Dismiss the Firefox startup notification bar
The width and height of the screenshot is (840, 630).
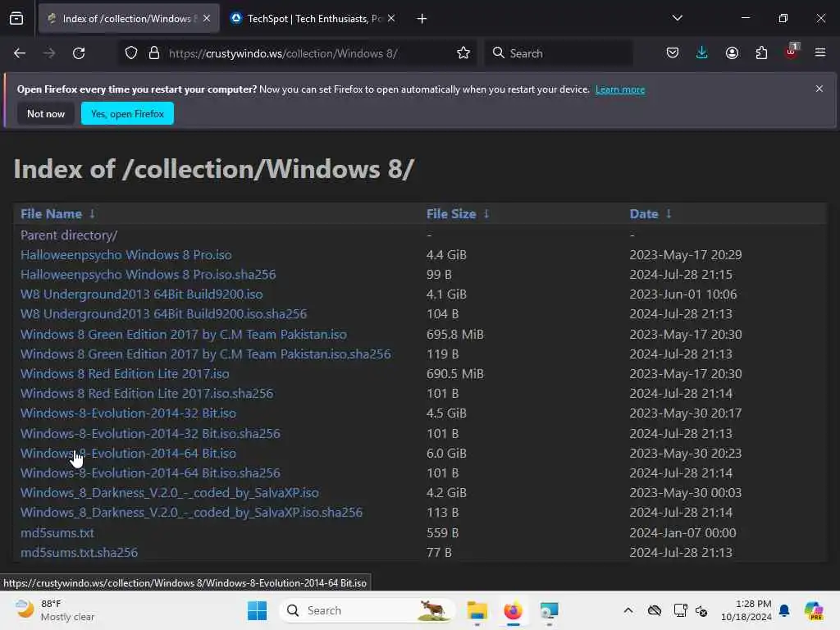tap(819, 89)
